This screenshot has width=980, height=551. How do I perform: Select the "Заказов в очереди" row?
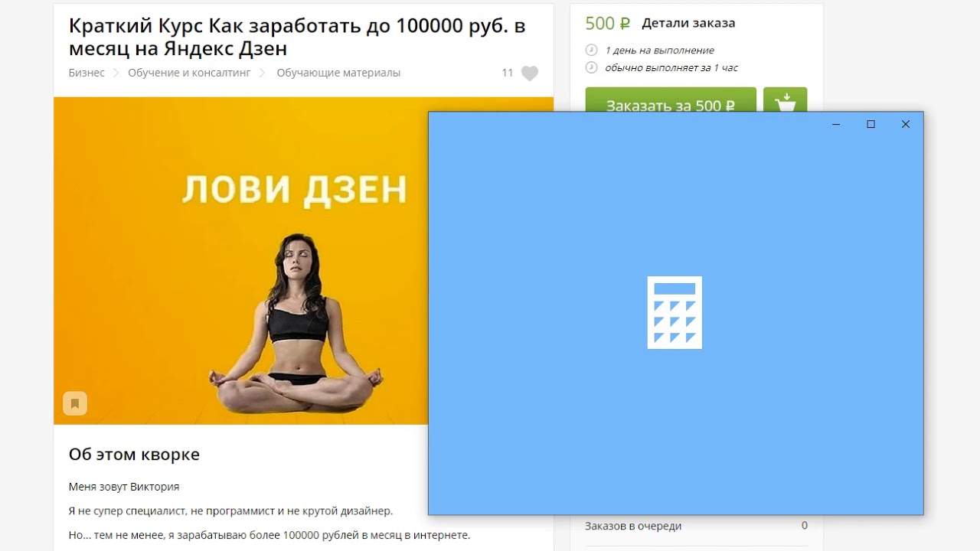(x=696, y=526)
